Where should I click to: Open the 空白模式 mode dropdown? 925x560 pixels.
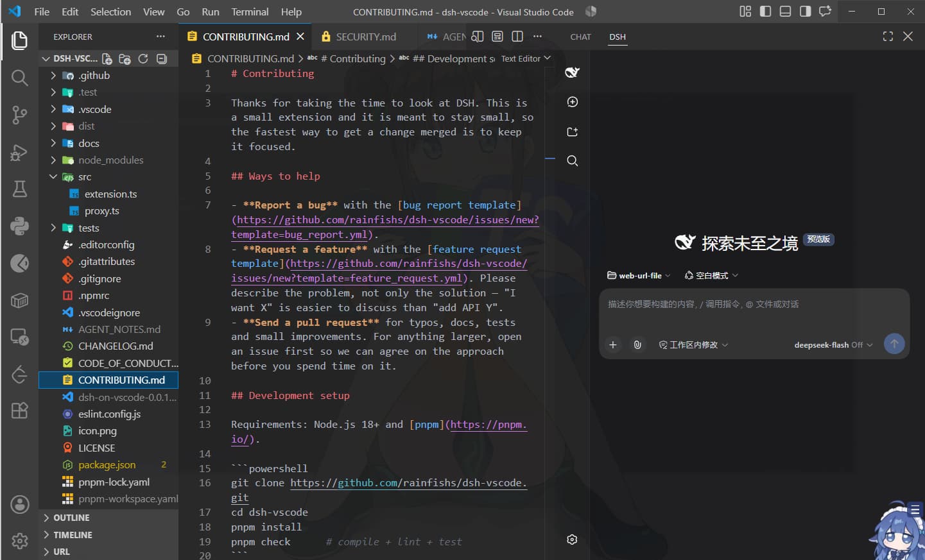(x=711, y=275)
